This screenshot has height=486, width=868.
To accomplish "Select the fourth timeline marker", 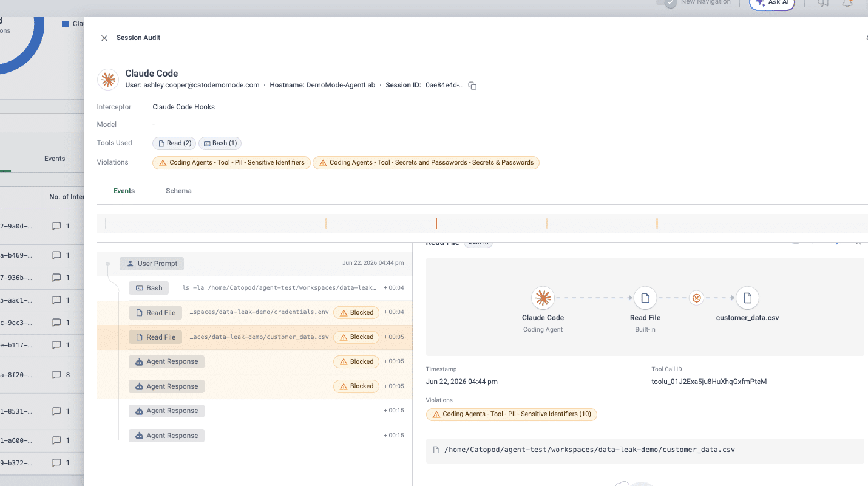I will click(547, 224).
